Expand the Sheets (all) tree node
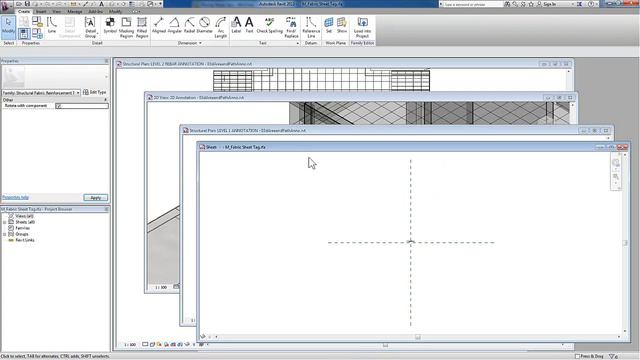The image size is (640, 360). click(x=4, y=222)
